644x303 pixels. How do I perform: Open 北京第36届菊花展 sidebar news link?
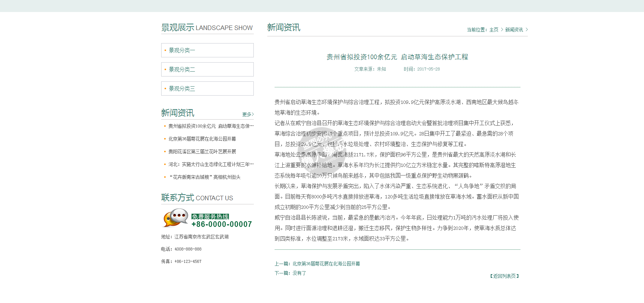pos(202,139)
